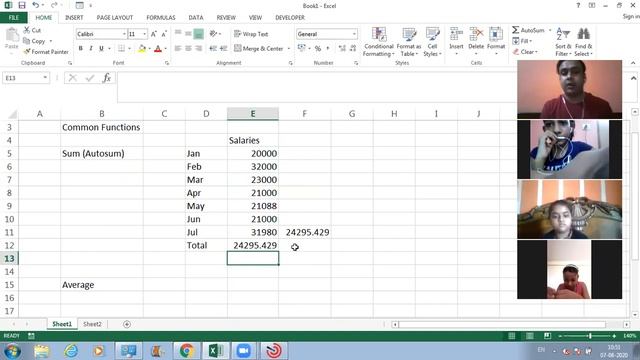
Task: Select middle vertical alignment
Action: pos(188,34)
